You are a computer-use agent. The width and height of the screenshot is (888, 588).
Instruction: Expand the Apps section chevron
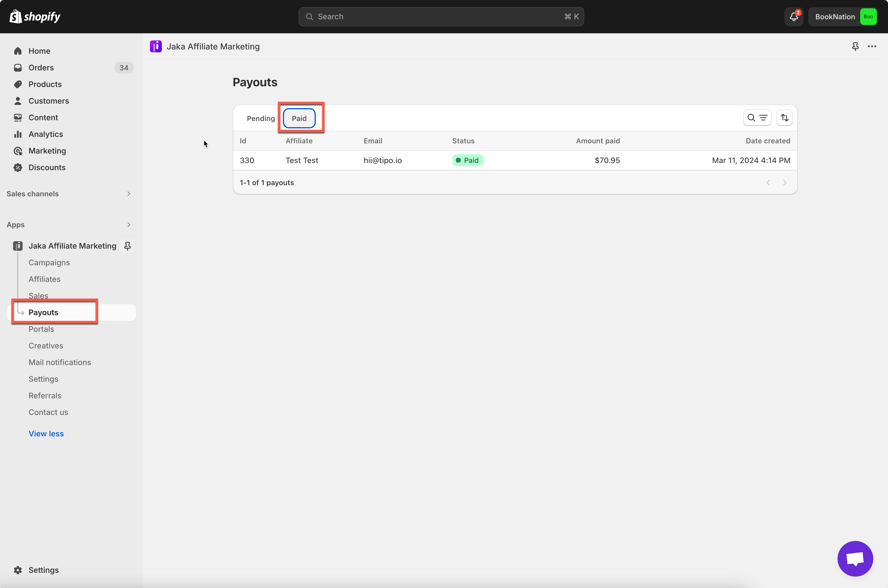(129, 225)
